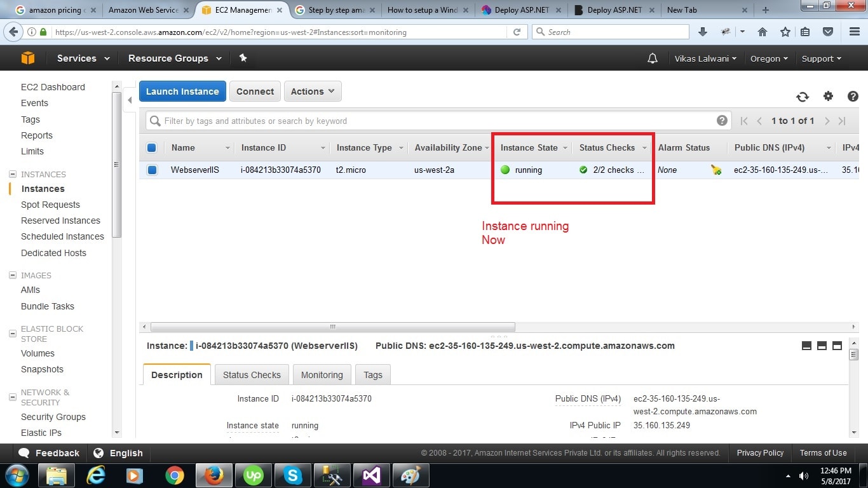The width and height of the screenshot is (868, 488).
Task: Click the horizontal scrollbar of instances table
Action: 332,327
